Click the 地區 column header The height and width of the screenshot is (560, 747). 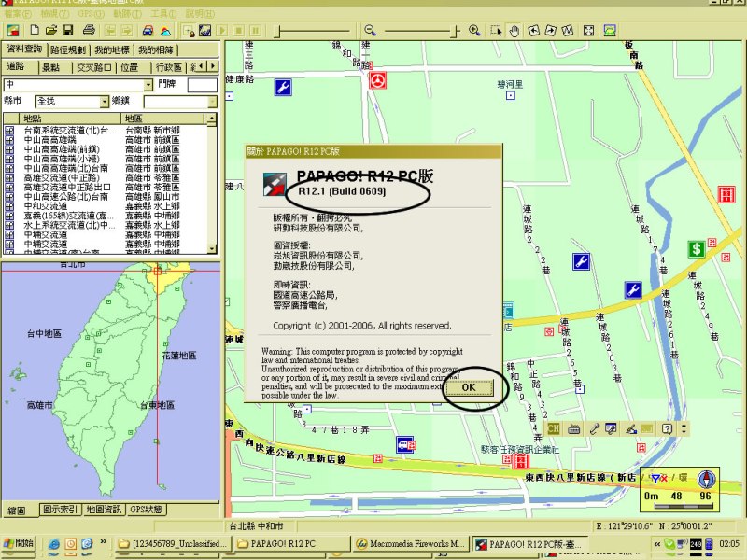(164, 119)
